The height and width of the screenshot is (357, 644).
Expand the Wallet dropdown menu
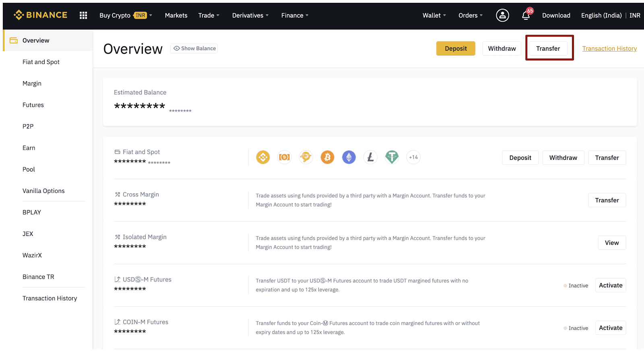click(x=434, y=15)
